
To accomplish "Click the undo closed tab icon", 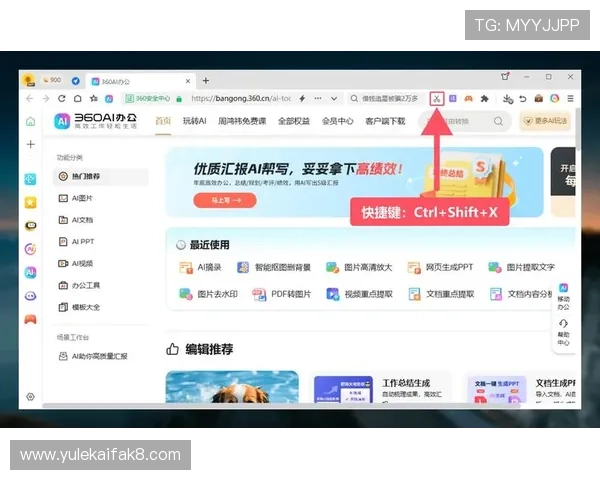I will click(523, 99).
